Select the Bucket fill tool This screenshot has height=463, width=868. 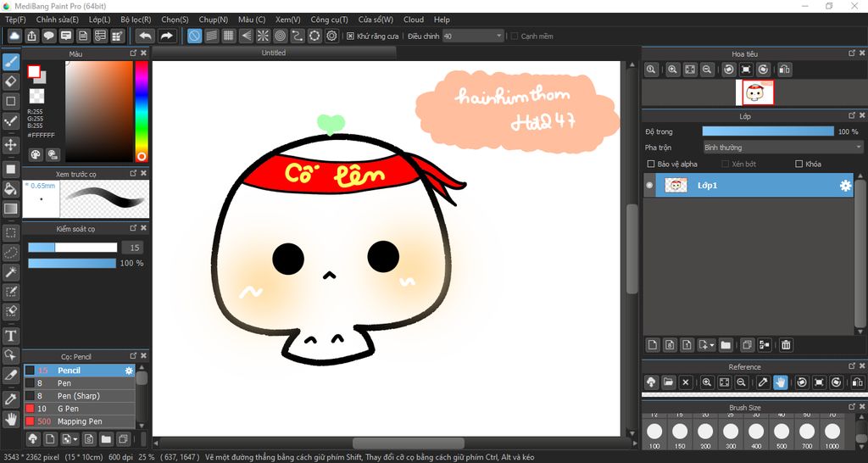point(10,189)
